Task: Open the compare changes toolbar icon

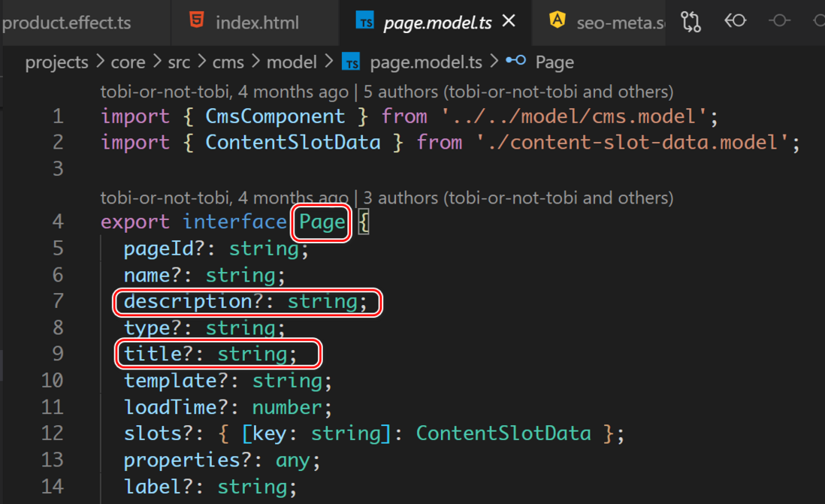Action: click(691, 21)
